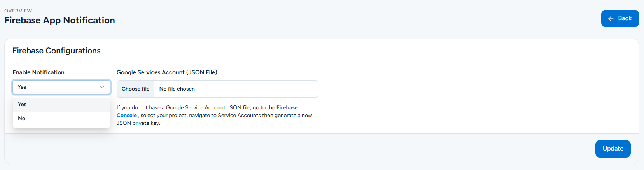Click the left arrow icon on Back
The image size is (644, 170).
coord(611,19)
